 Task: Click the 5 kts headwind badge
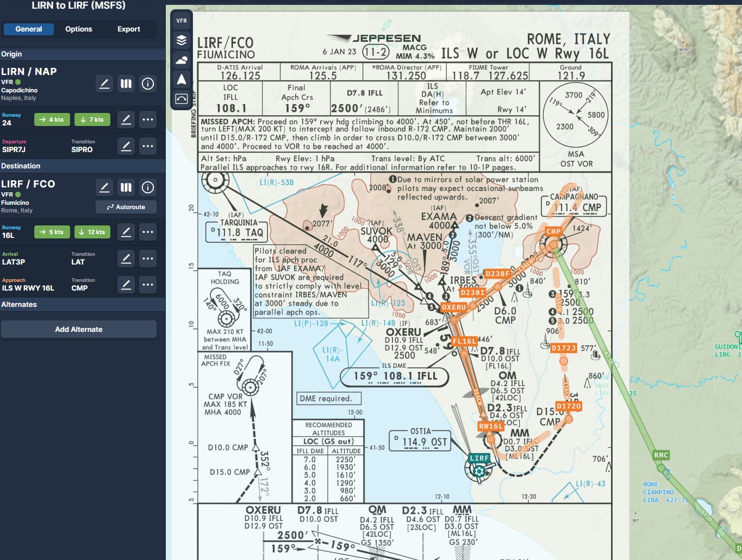click(x=52, y=232)
